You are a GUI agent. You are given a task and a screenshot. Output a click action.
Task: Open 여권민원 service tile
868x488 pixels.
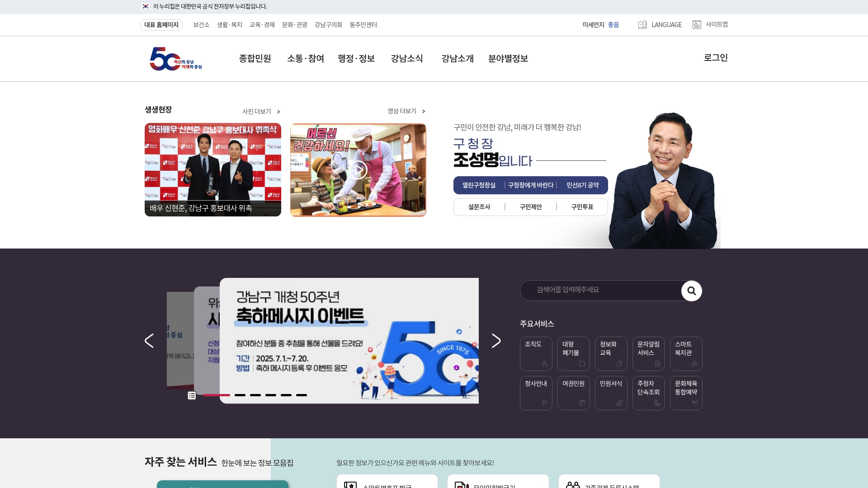574,393
